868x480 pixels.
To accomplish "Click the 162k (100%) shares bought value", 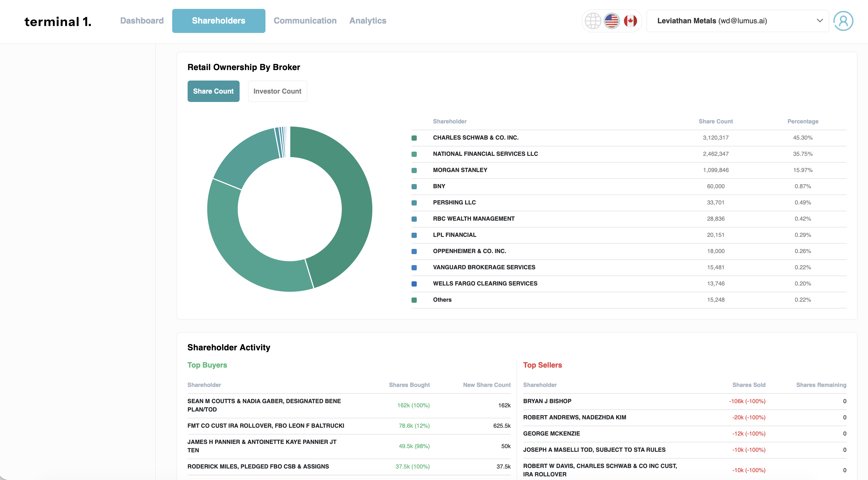I will click(413, 405).
